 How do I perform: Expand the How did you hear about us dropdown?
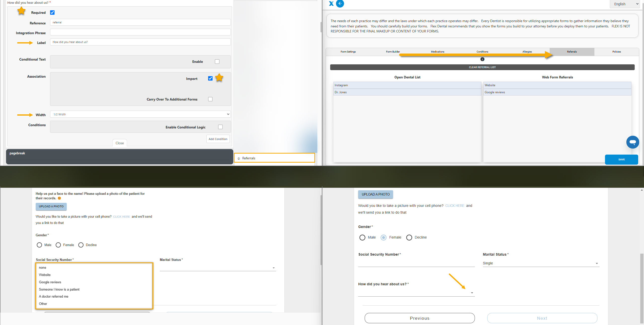pos(416,293)
